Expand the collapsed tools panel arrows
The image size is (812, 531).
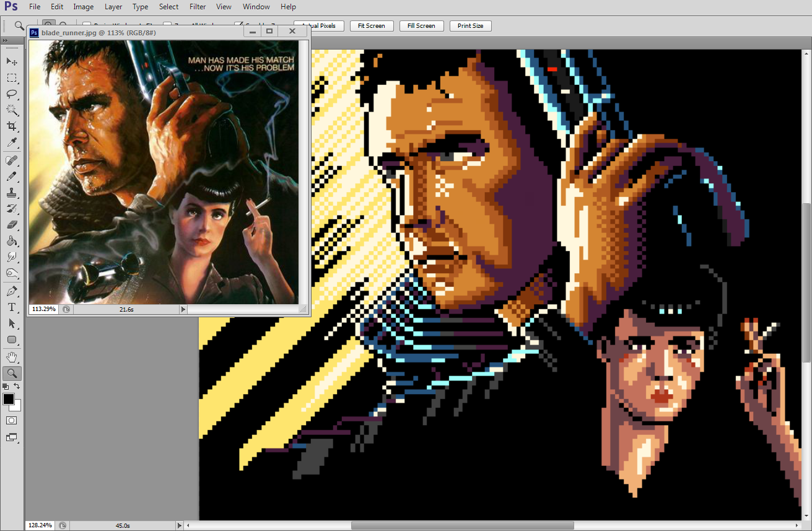pos(6,41)
